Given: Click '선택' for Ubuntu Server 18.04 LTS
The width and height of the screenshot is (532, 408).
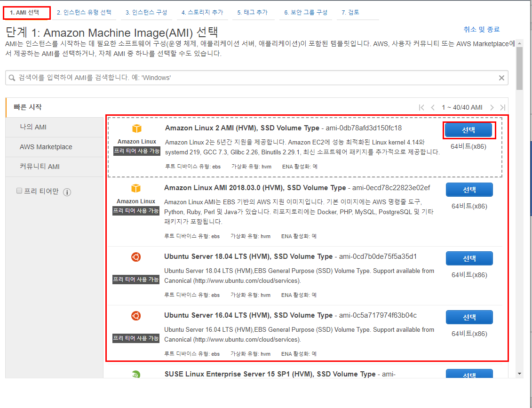Looking at the screenshot, I should tap(469, 259).
